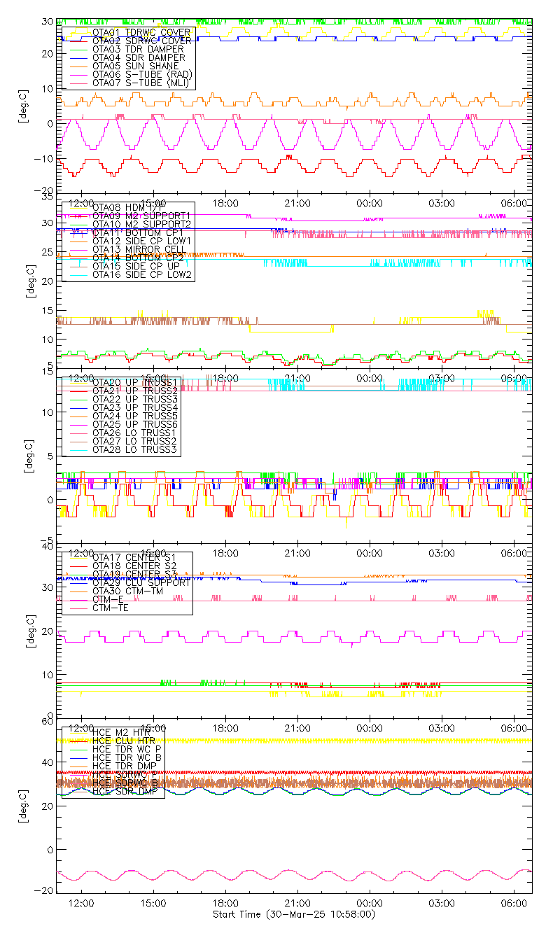
Task: Click the 03:00 tick label above the Start Time title
Action: coord(442,903)
